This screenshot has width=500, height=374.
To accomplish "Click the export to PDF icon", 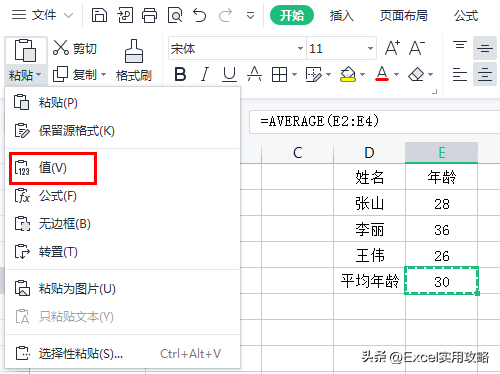I will pyautogui.click(x=125, y=15).
